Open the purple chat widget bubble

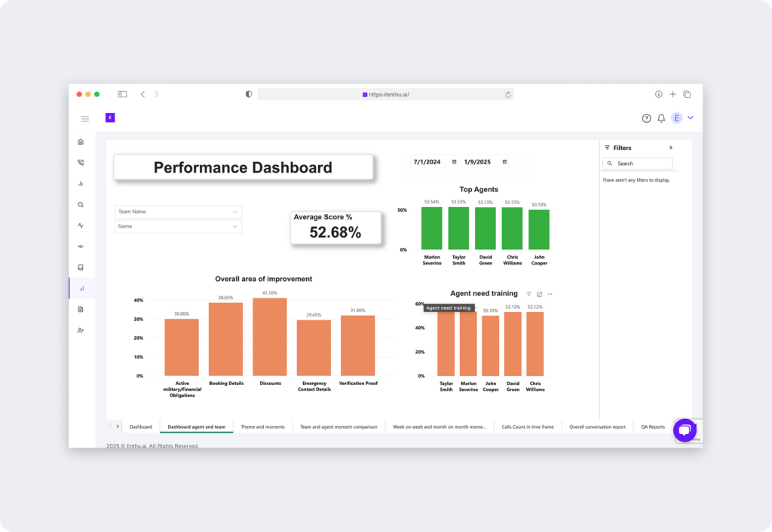(685, 430)
